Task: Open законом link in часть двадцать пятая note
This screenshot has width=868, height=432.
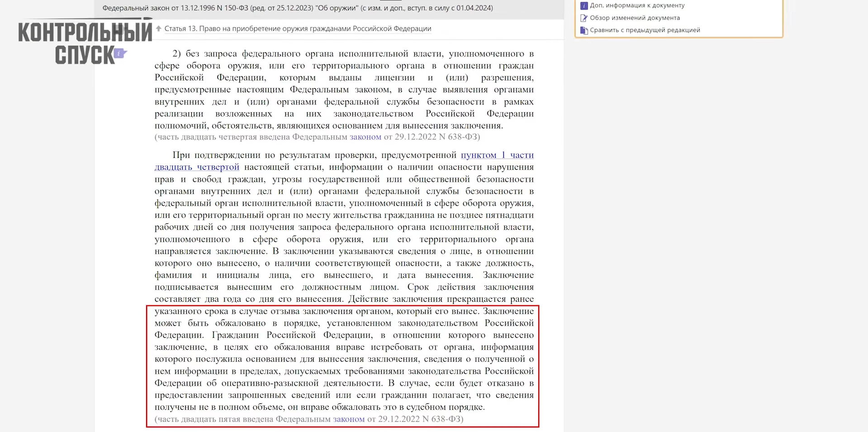Action: click(x=348, y=419)
